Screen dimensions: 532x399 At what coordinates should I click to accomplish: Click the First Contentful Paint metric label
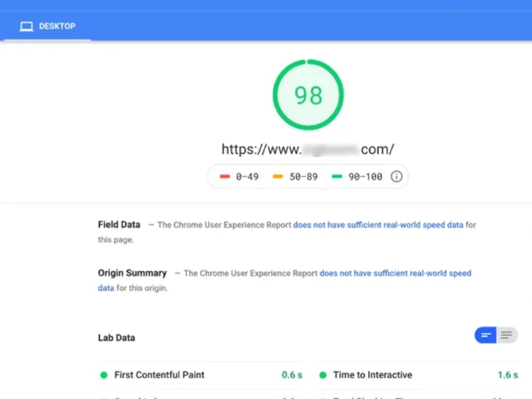click(159, 375)
